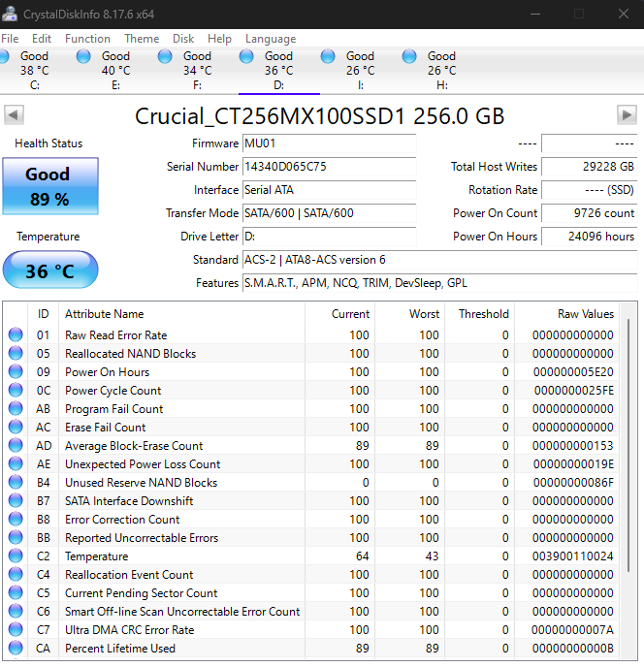
Task: Click the attribute list vertical scrollbar
Action: coord(628,445)
